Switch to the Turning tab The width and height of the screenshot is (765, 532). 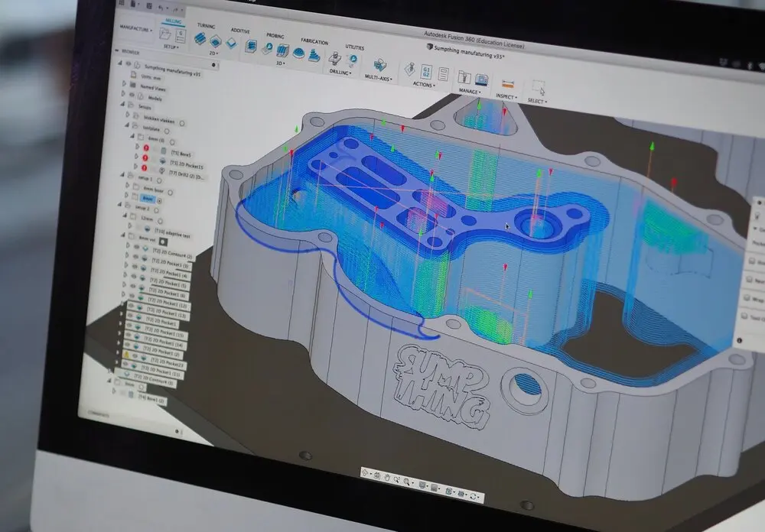[x=206, y=25]
